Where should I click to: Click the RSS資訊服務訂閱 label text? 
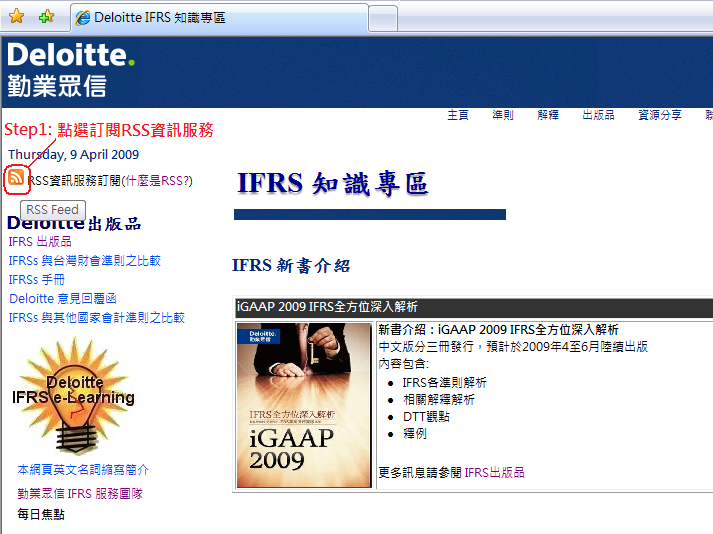[x=74, y=181]
